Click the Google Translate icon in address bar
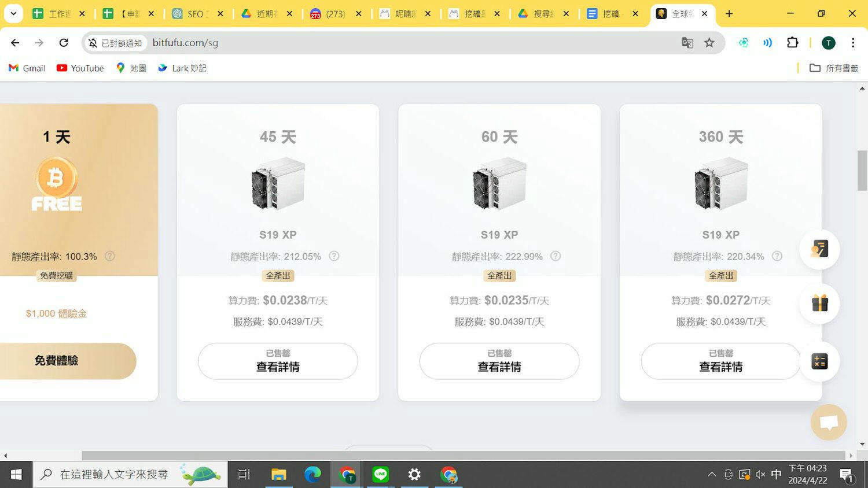The height and width of the screenshot is (488, 868). [x=687, y=43]
